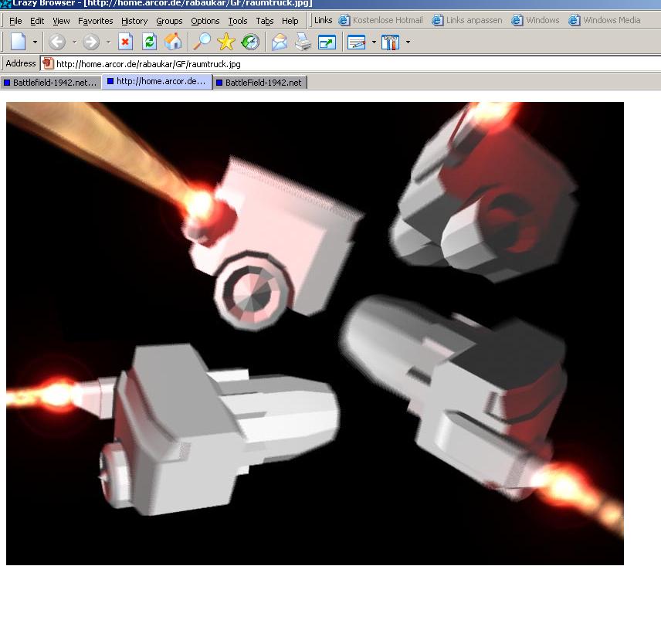Open the View menu
661x644 pixels.
61,21
